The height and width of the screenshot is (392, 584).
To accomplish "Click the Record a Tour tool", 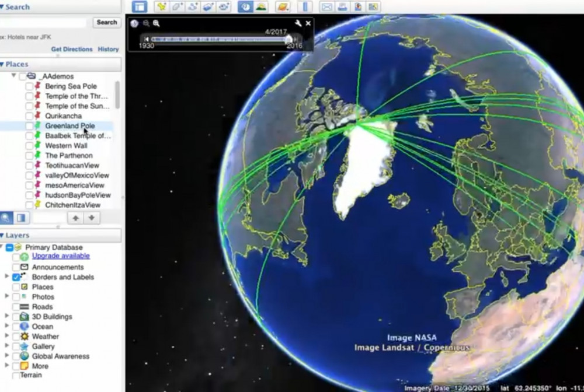I will click(224, 6).
